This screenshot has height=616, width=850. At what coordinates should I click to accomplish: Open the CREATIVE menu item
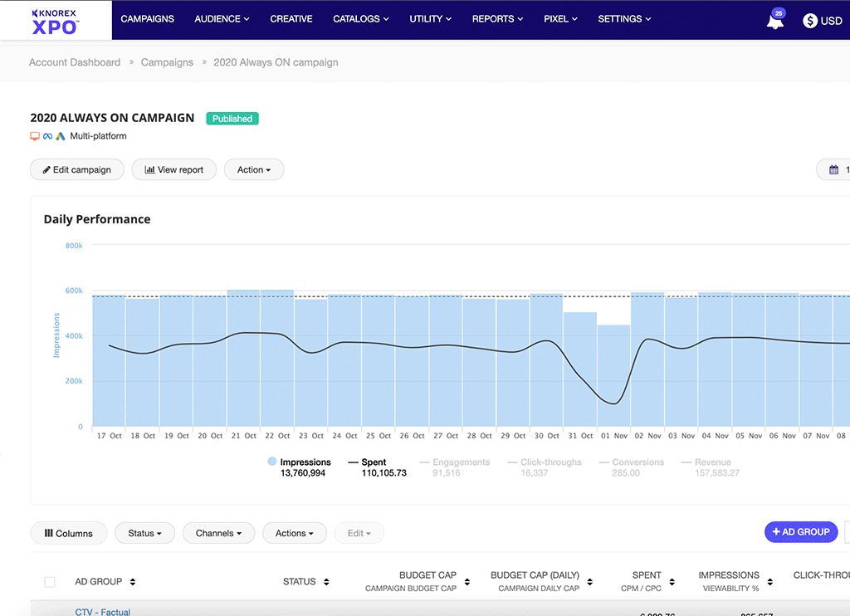tap(291, 19)
